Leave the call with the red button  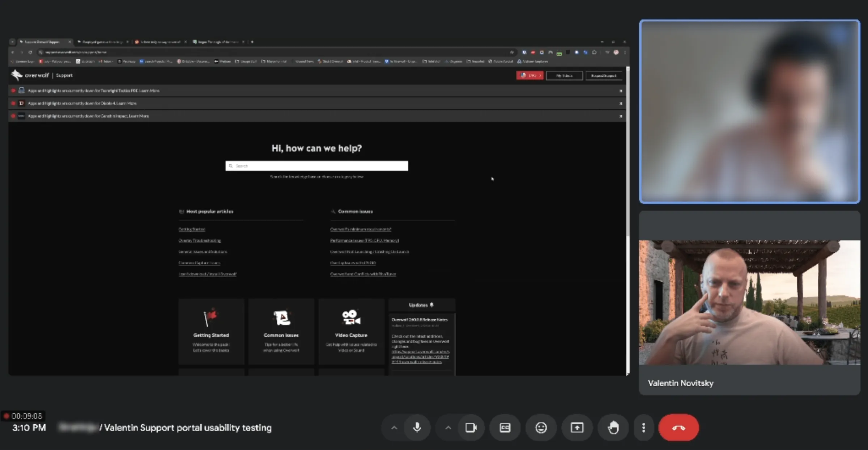coord(678,428)
